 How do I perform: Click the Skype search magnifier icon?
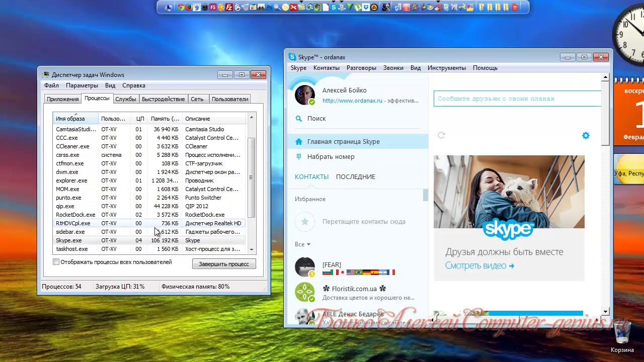point(299,119)
